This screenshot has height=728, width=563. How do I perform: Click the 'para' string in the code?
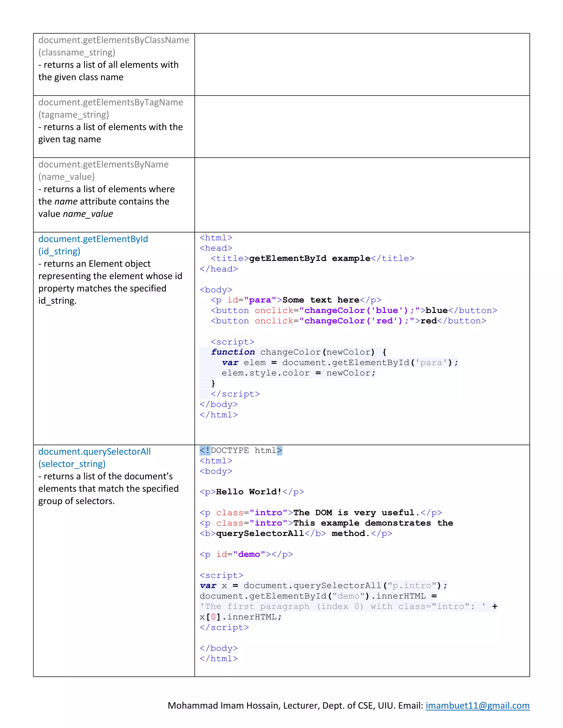coord(430,363)
